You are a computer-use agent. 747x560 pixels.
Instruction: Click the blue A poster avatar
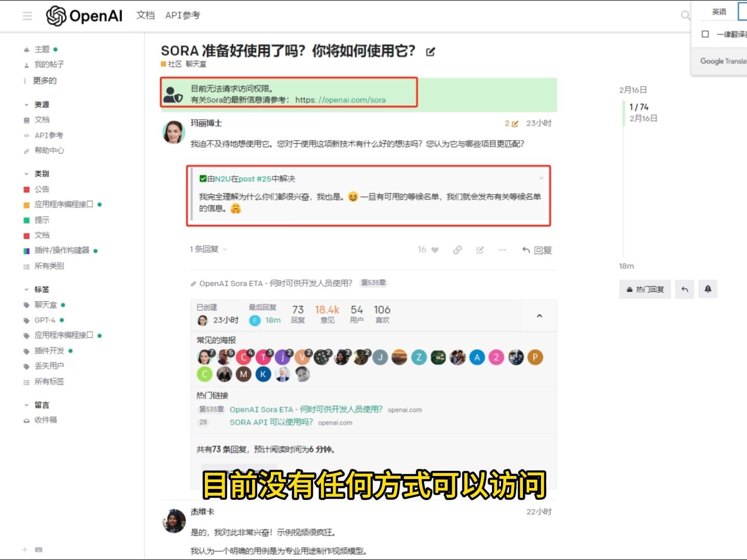(477, 357)
